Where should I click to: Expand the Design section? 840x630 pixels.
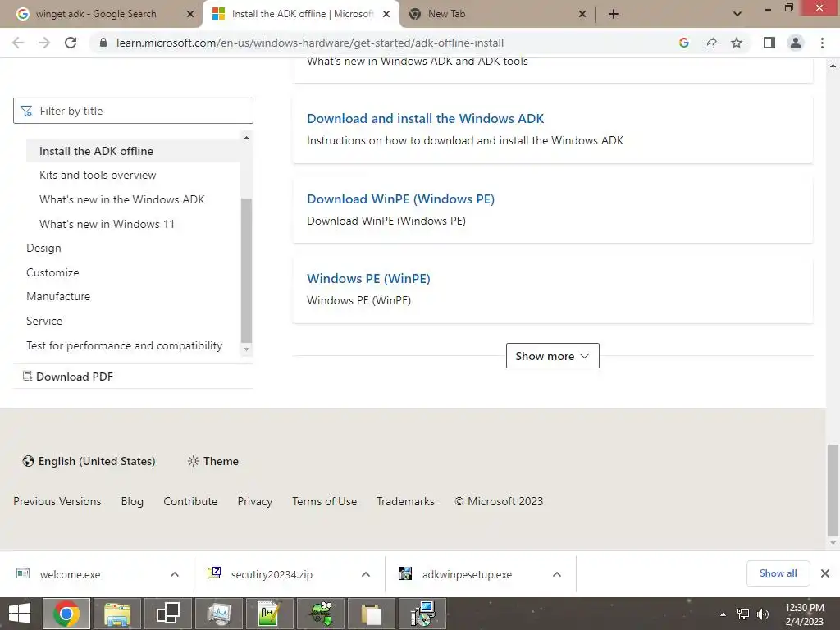pos(43,248)
